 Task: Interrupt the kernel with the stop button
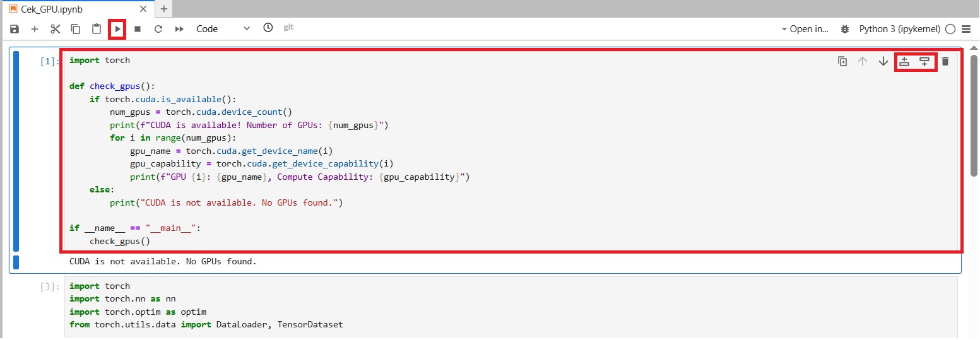[x=138, y=29]
